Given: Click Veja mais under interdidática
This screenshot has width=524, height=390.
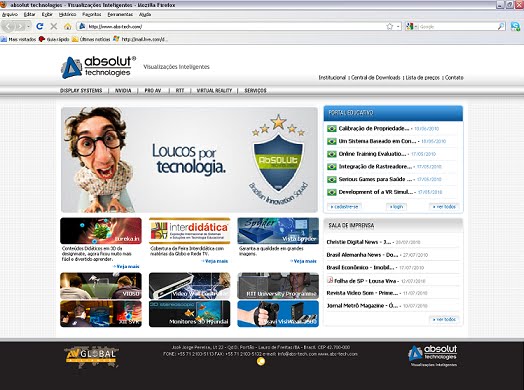Looking at the screenshot, I should pos(215,261).
